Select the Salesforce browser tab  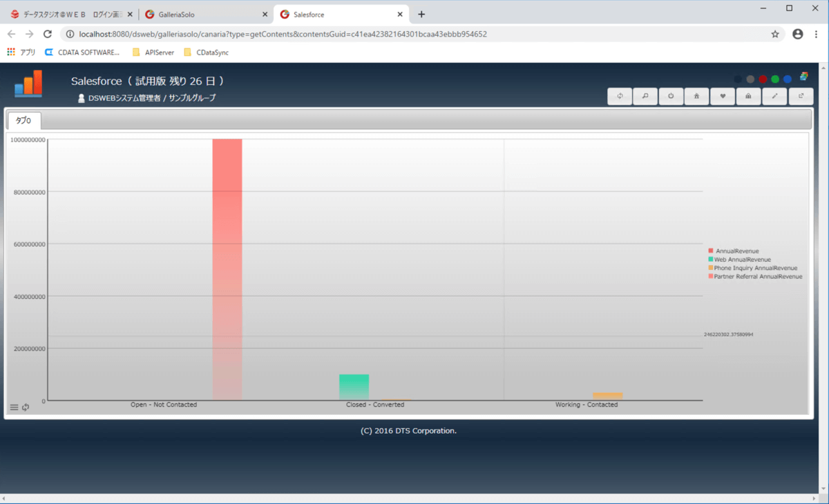[341, 14]
